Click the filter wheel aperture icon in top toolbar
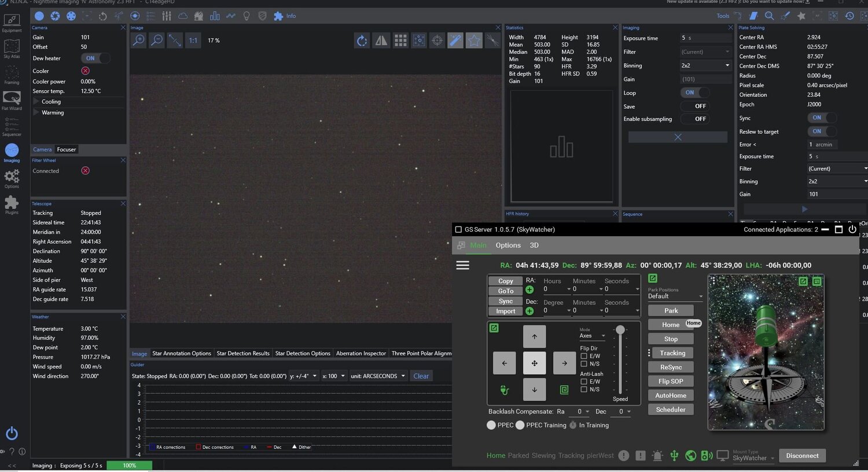 (71, 16)
